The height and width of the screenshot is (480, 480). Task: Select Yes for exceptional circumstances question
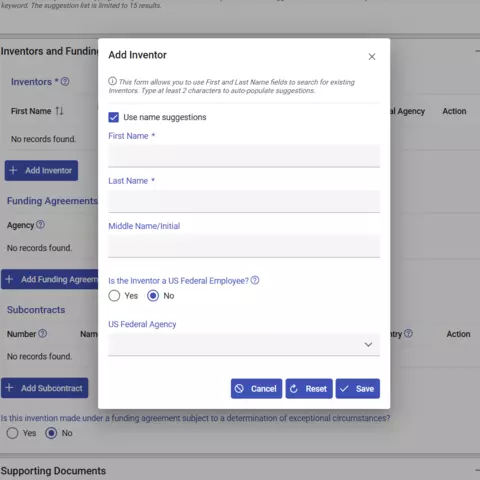[12, 433]
